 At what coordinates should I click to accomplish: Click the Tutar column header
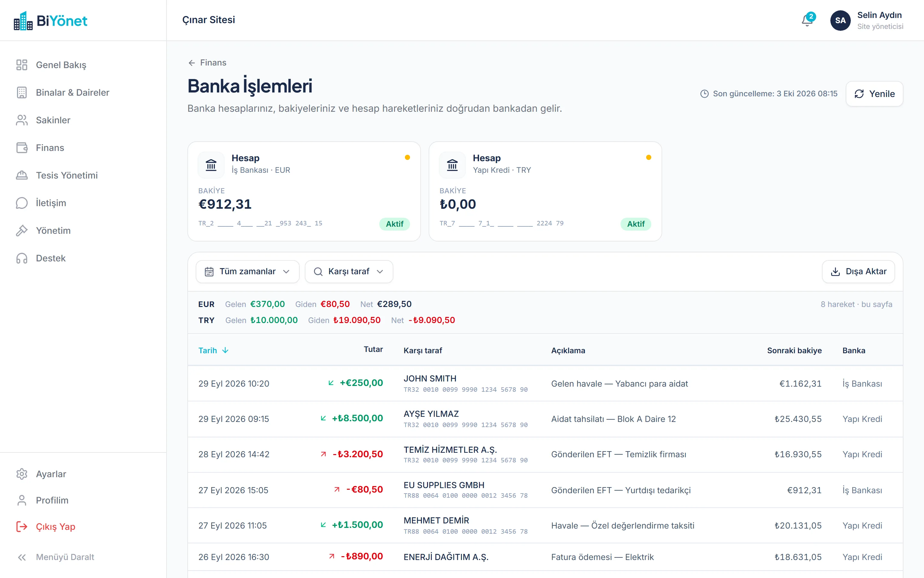point(373,349)
